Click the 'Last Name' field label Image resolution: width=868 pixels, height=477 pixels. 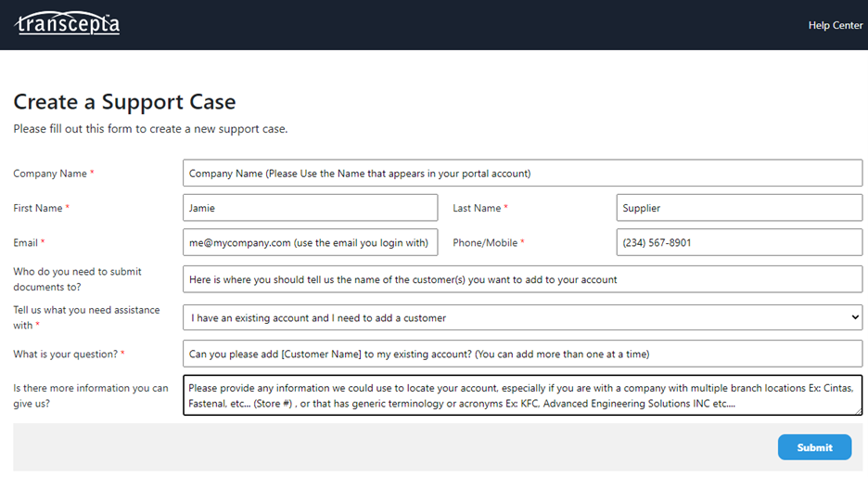pos(477,208)
